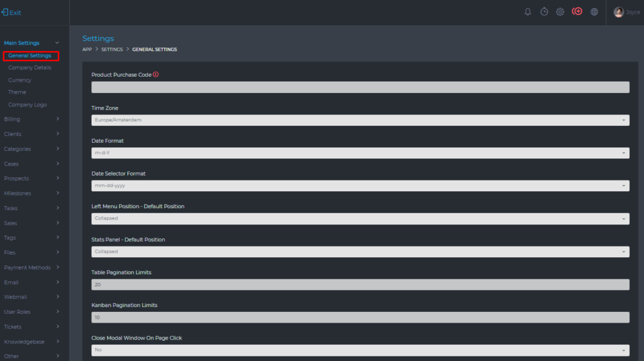Image resolution: width=644 pixels, height=361 pixels.
Task: Open the language globe icon
Action: (594, 12)
